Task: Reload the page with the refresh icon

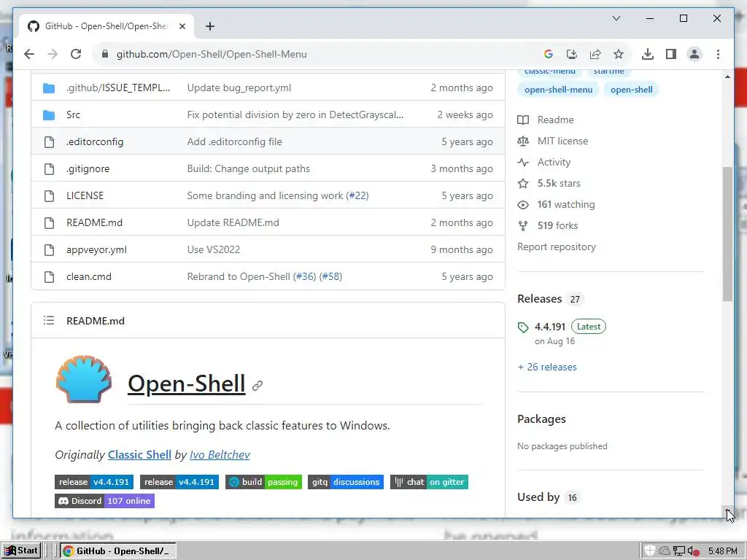Action: click(76, 54)
